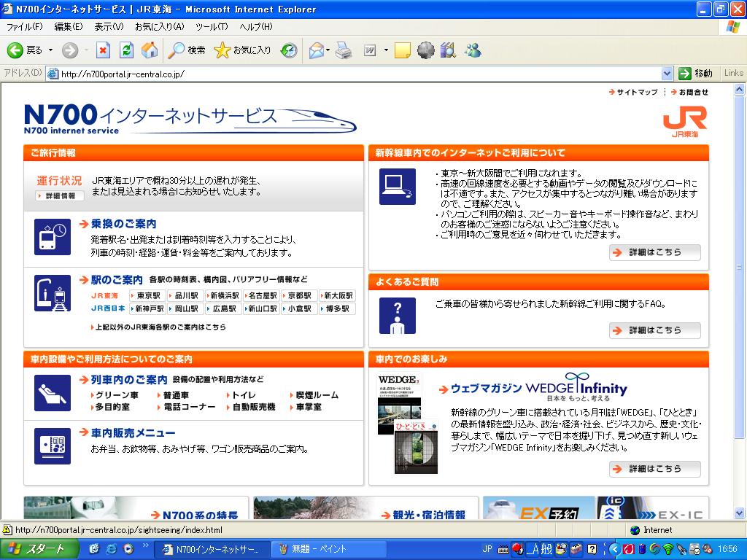Go to Home page icon

coord(150,50)
